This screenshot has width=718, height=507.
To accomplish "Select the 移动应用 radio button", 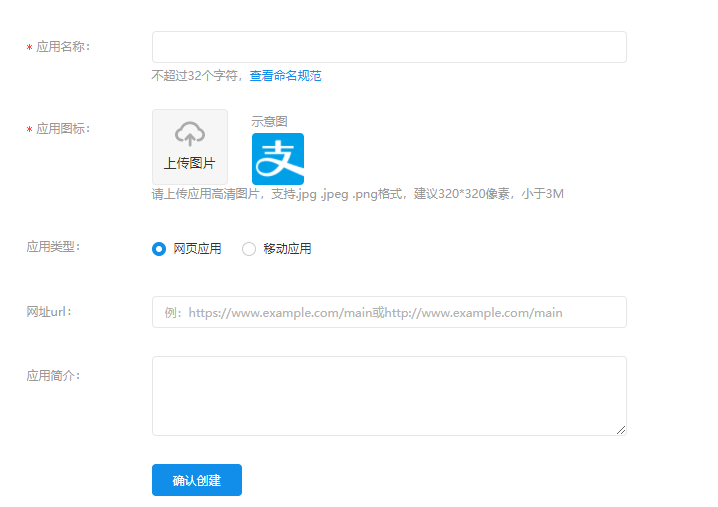I will (x=249, y=249).
